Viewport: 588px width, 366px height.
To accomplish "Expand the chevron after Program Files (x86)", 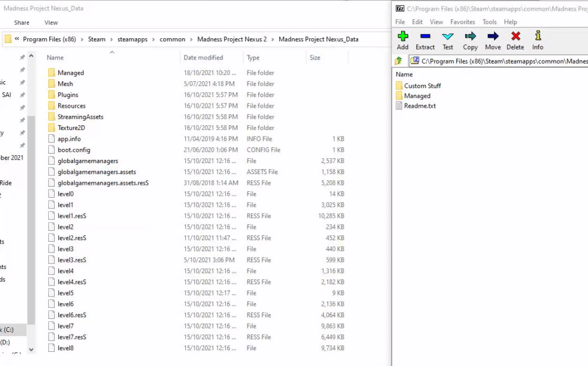I will coord(82,39).
